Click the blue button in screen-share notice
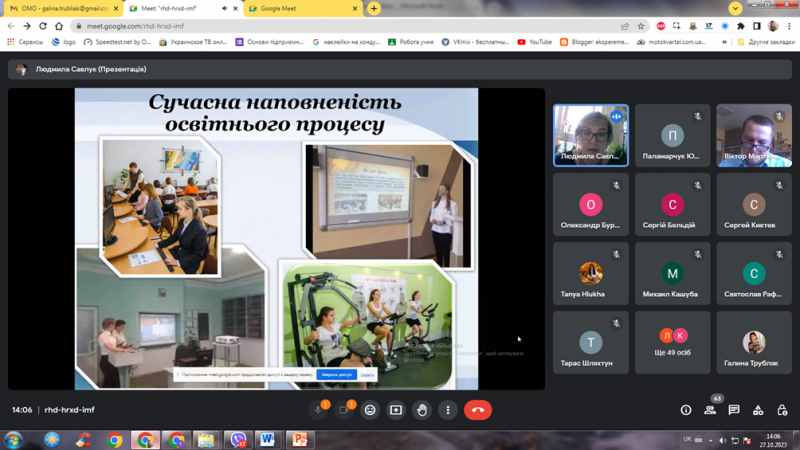800x450 pixels. [x=336, y=374]
